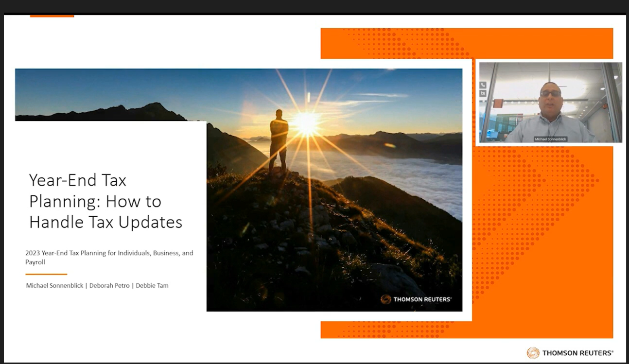
Task: Click the camera-off icon on webcam tile
Action: pos(483,93)
